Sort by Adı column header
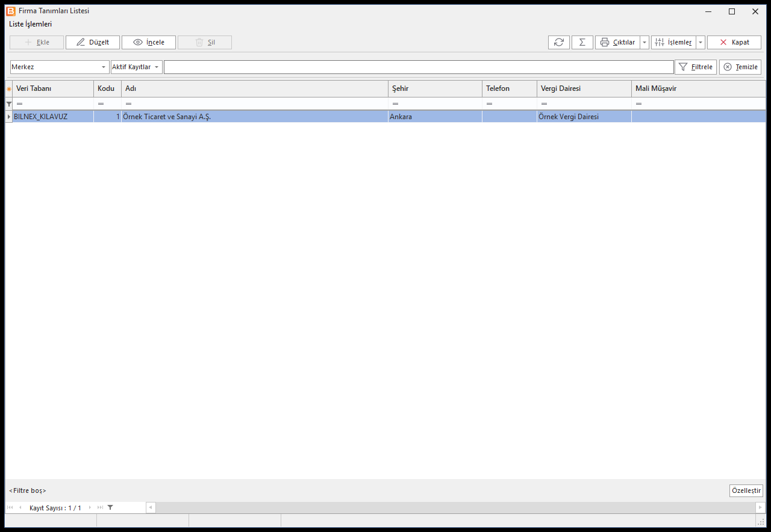Screen dimensions: 771x532 (255, 88)
